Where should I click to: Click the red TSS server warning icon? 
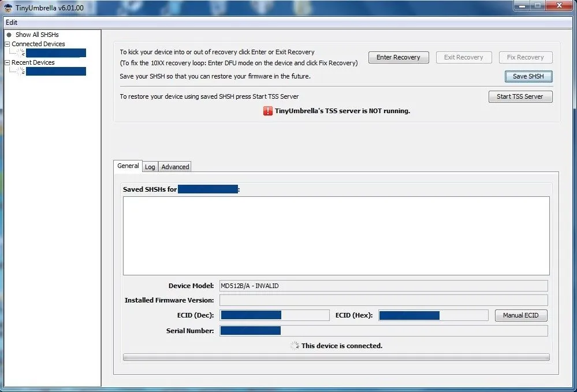[268, 111]
